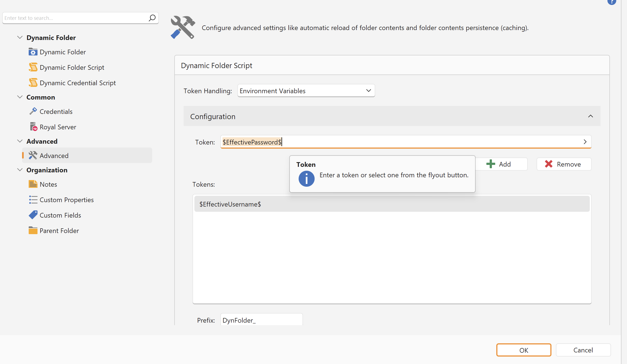Remove the selected token
This screenshot has height=364, width=627.
(x=564, y=164)
